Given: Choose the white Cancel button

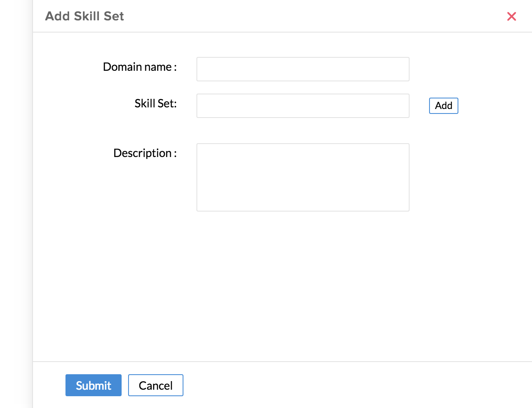Looking at the screenshot, I should [x=155, y=385].
